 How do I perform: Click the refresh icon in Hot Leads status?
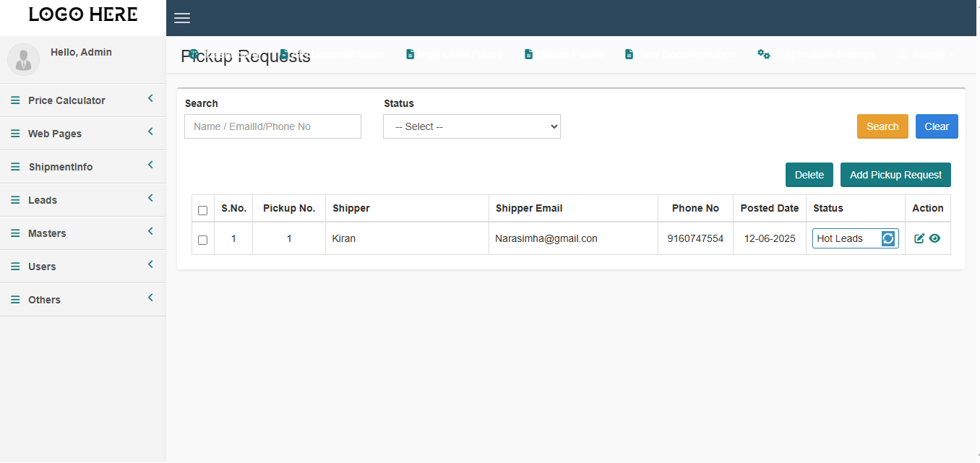tap(888, 238)
